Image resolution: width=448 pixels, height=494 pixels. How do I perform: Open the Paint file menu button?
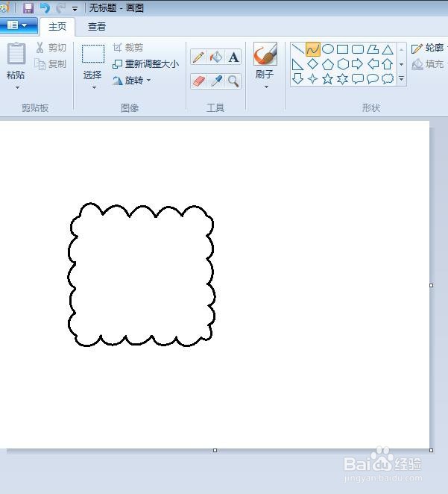point(18,25)
